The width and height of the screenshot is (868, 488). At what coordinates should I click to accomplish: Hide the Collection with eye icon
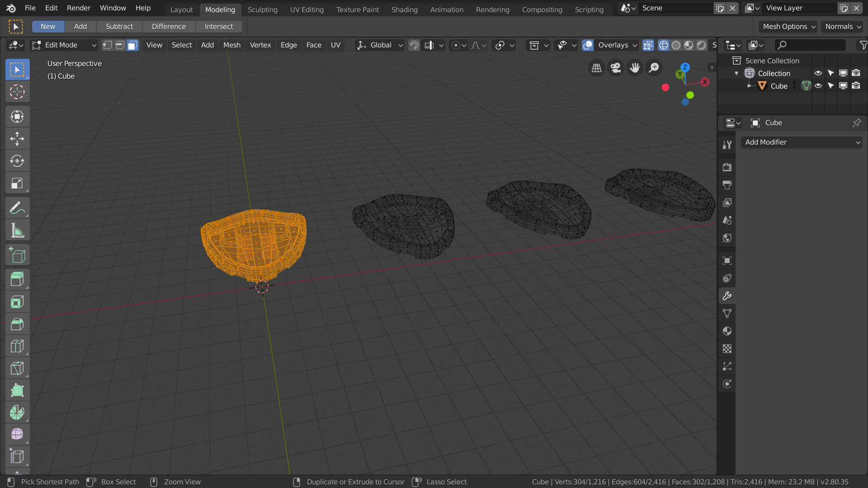tap(818, 73)
